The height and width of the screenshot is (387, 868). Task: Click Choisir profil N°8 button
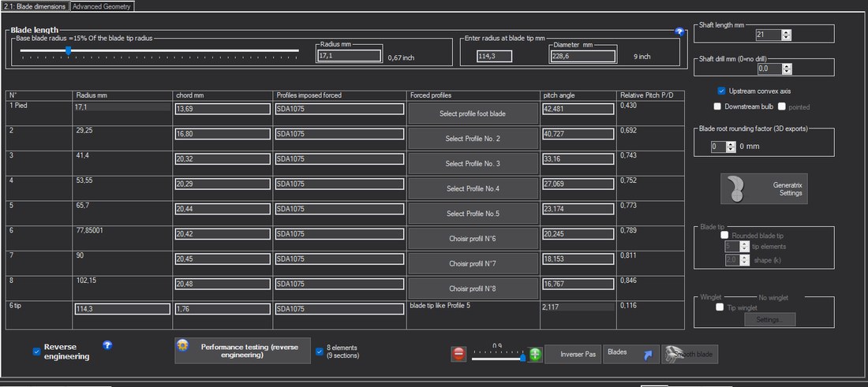pyautogui.click(x=473, y=288)
